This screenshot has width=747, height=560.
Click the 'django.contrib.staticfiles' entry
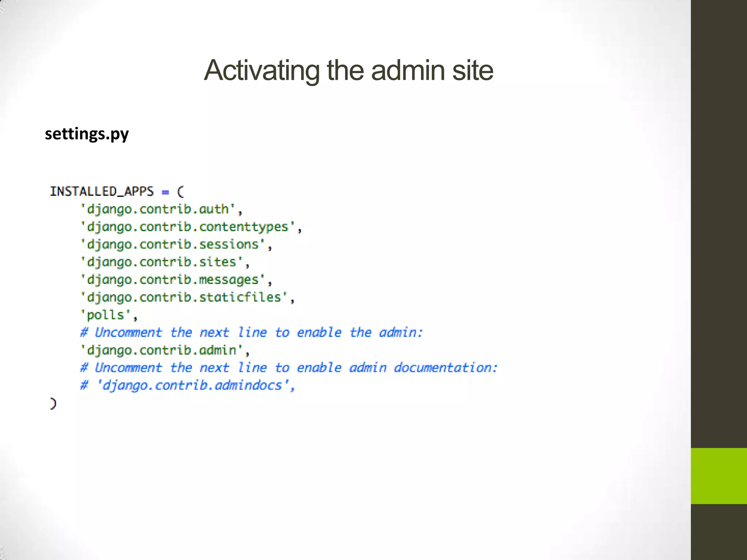187,297
